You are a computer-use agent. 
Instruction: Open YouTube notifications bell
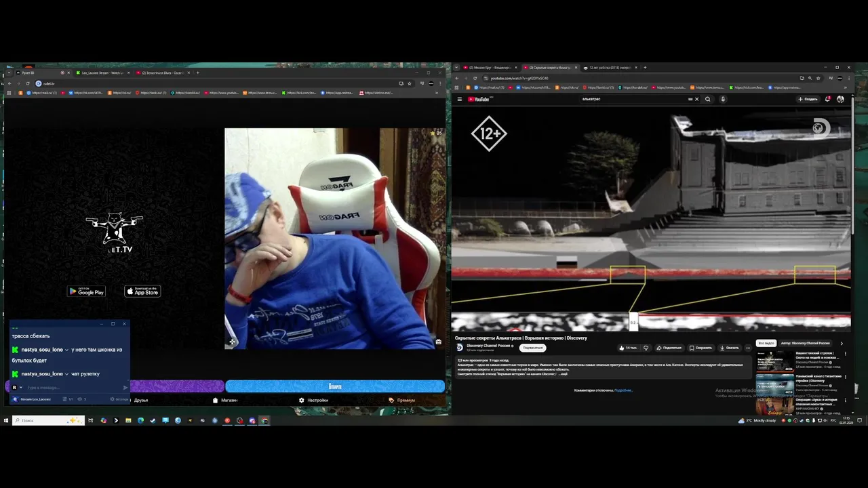[x=827, y=99]
